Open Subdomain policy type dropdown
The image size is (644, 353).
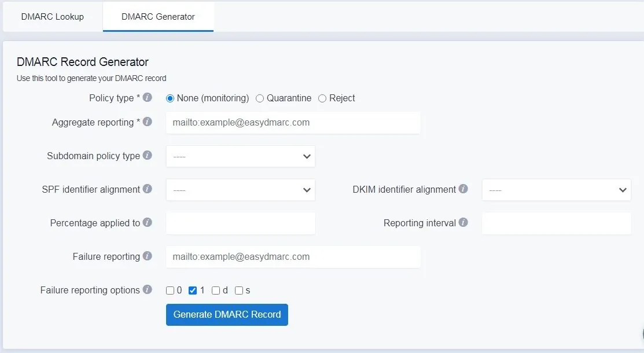[x=241, y=156]
